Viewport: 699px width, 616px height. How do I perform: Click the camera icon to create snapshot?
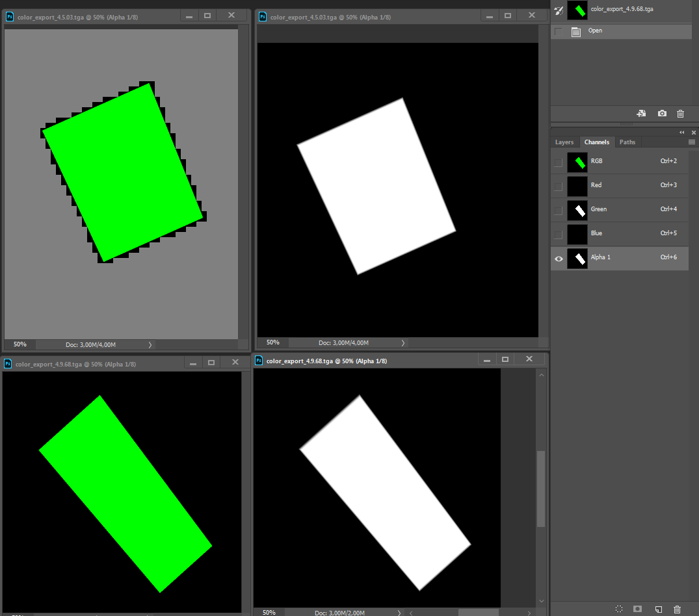coord(662,114)
